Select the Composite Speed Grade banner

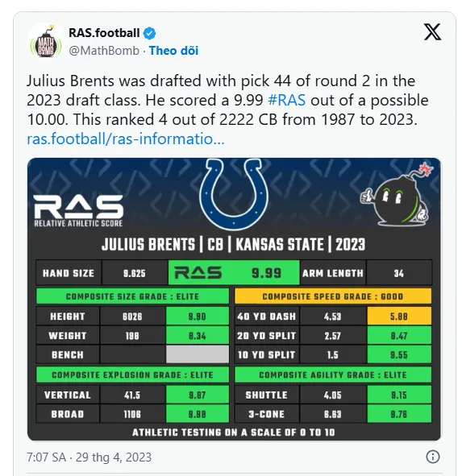click(x=333, y=296)
